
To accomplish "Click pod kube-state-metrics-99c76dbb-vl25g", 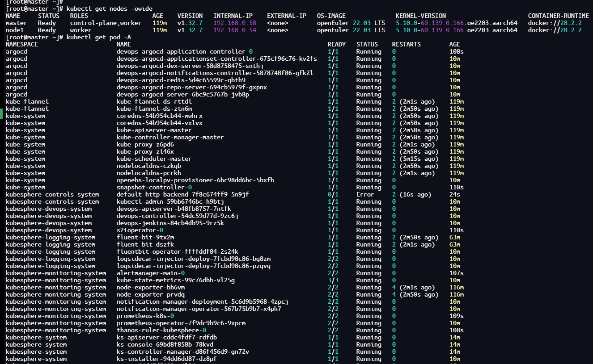I will (176, 280).
